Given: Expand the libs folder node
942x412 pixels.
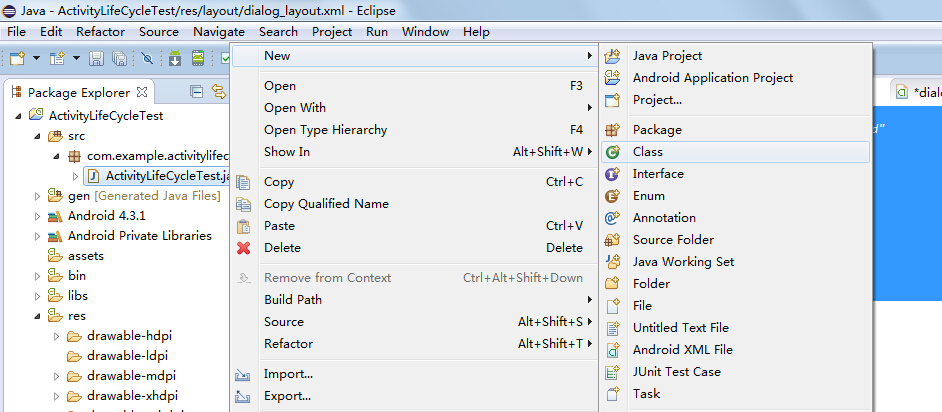Looking at the screenshot, I should pyautogui.click(x=38, y=295).
